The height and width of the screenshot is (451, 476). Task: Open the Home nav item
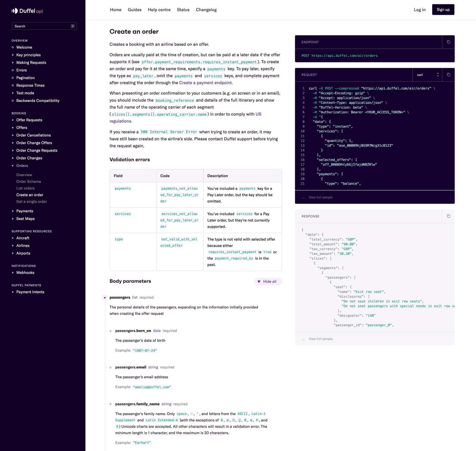116,10
